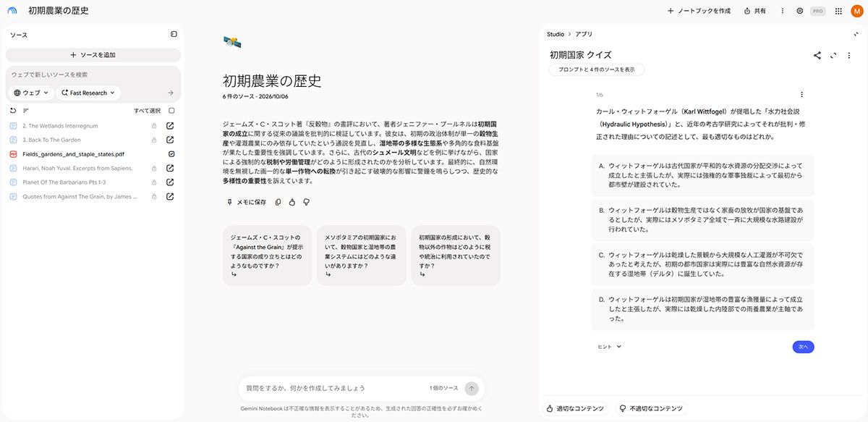
Task: Choose quiz answer option B
Action: pyautogui.click(x=703, y=220)
